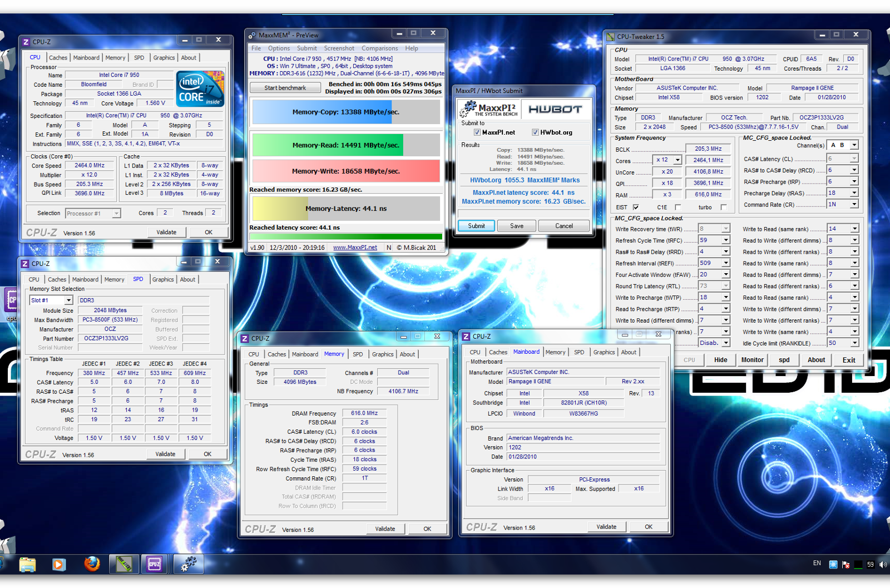
Task: Open the Comparisons menu in MaxxMEM
Action: coord(379,48)
